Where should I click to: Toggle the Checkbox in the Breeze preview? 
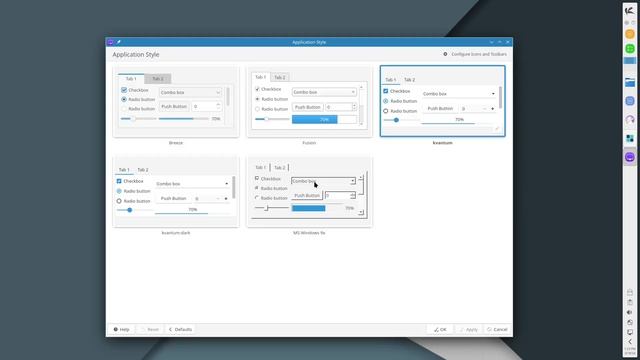124,90
